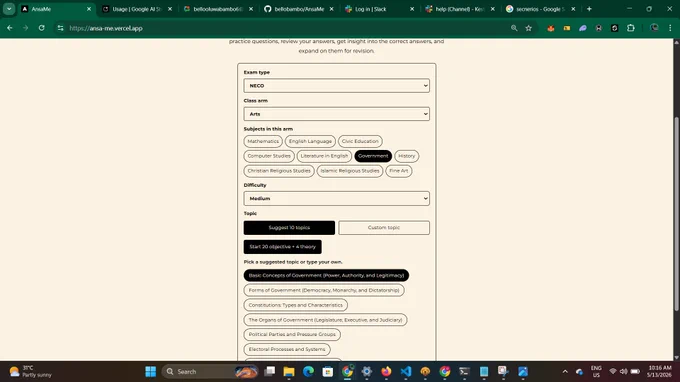Pick Electoral Processes and Systems topic
The height and width of the screenshot is (382, 680).
point(287,349)
